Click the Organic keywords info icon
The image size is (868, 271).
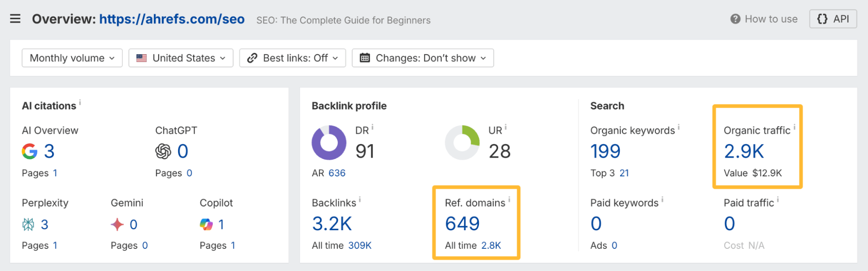pos(679,127)
